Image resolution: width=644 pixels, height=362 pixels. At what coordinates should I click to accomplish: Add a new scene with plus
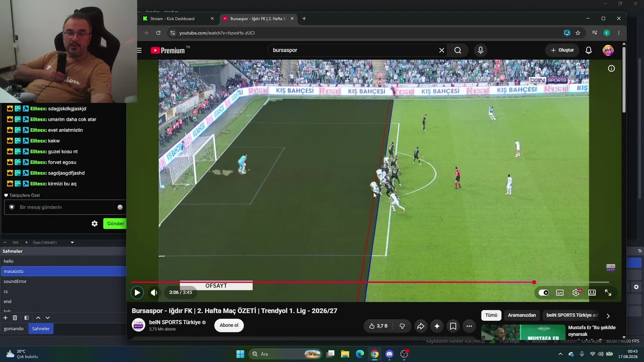pyautogui.click(x=6, y=318)
